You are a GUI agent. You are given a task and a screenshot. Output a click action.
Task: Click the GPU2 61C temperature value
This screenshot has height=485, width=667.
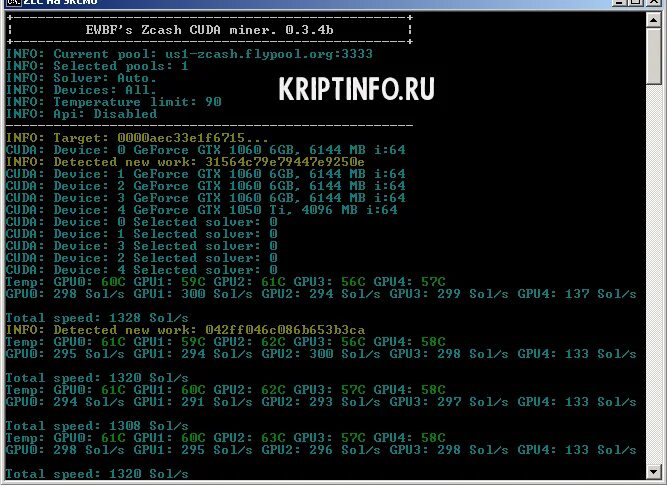pyautogui.click(x=273, y=282)
